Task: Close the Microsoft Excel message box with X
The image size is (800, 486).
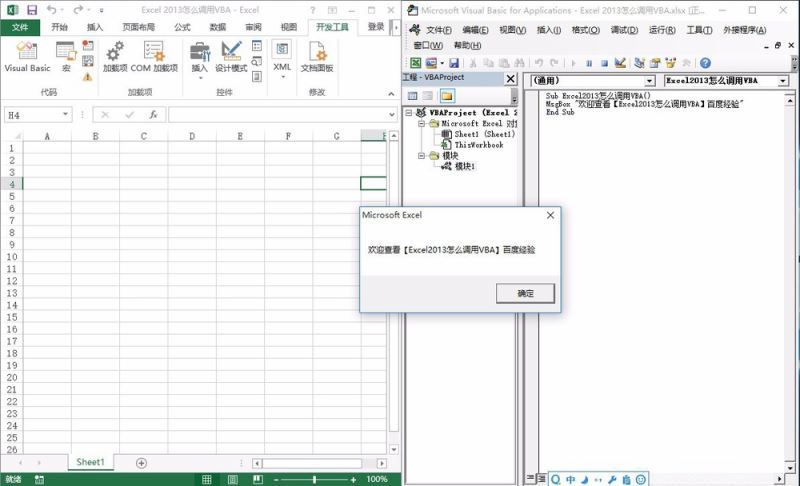Action: pos(550,215)
